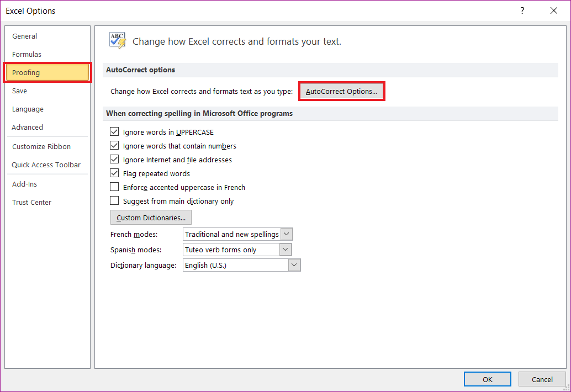Open the Trust Center category
571x392 pixels.
pos(47,202)
